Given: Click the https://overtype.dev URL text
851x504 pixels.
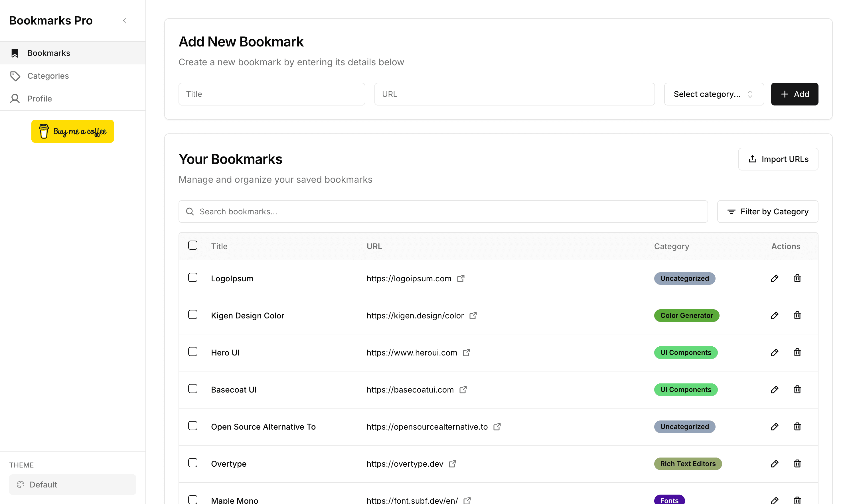Looking at the screenshot, I should 405,464.
